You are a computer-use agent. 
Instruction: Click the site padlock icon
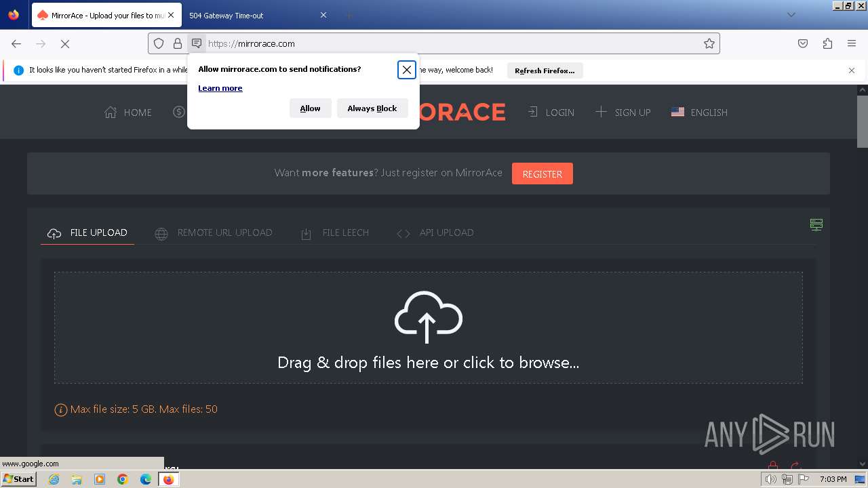click(178, 43)
